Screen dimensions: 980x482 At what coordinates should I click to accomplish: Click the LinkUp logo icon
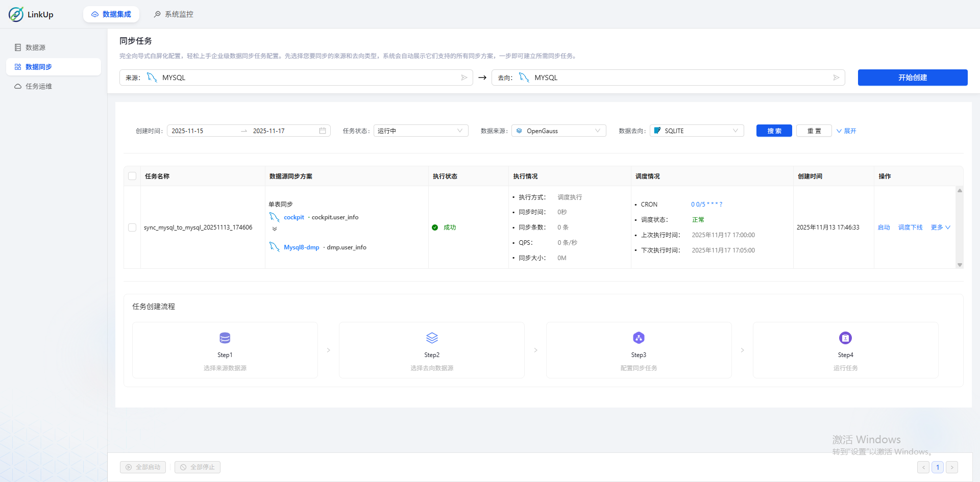coord(16,14)
